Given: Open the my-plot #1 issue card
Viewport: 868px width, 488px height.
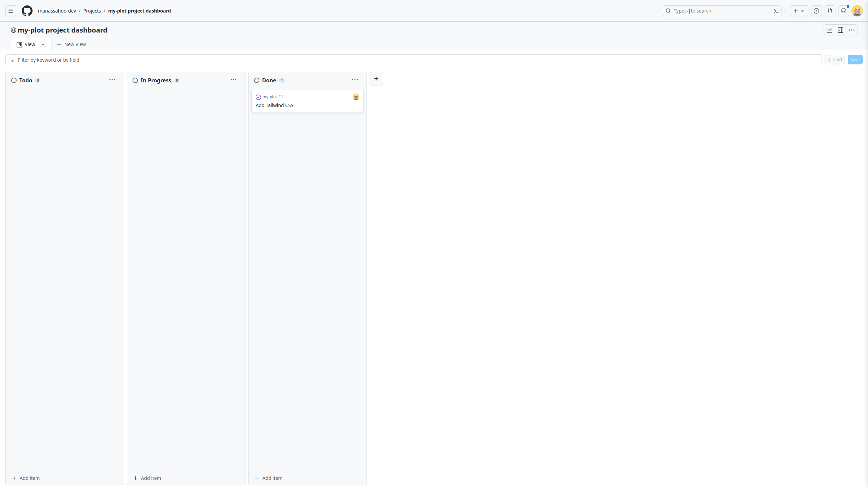Looking at the screenshot, I should [x=272, y=97].
